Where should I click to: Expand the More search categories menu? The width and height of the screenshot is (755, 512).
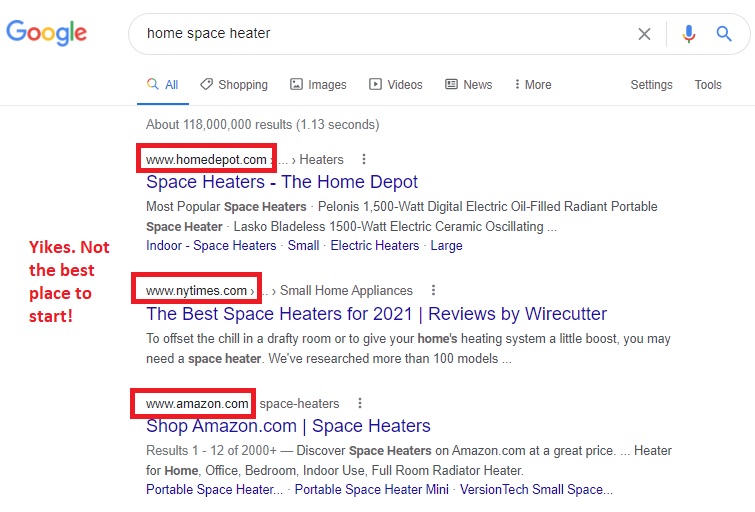pyautogui.click(x=533, y=85)
